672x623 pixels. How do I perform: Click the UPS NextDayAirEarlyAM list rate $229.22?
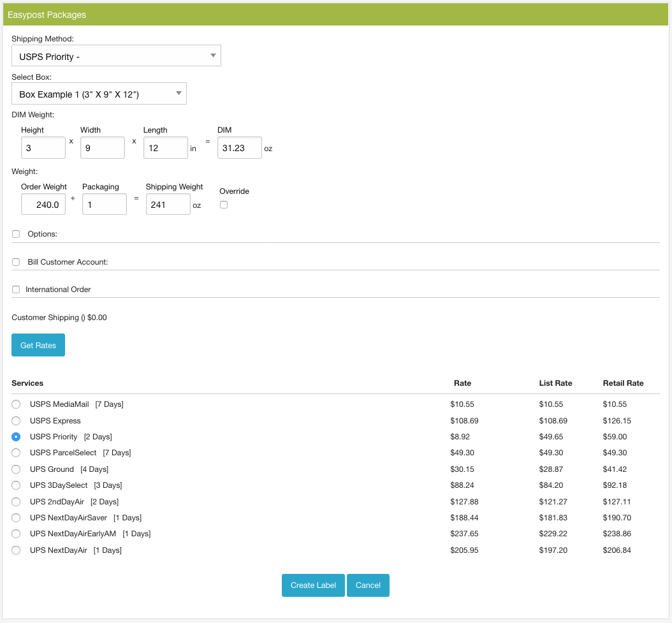[553, 534]
